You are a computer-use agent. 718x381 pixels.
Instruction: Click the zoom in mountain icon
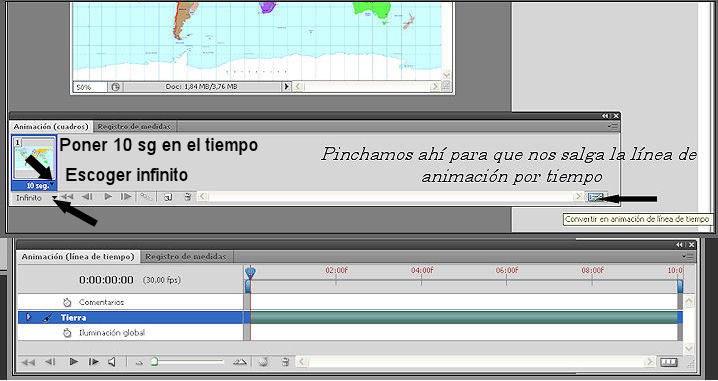click(x=239, y=362)
